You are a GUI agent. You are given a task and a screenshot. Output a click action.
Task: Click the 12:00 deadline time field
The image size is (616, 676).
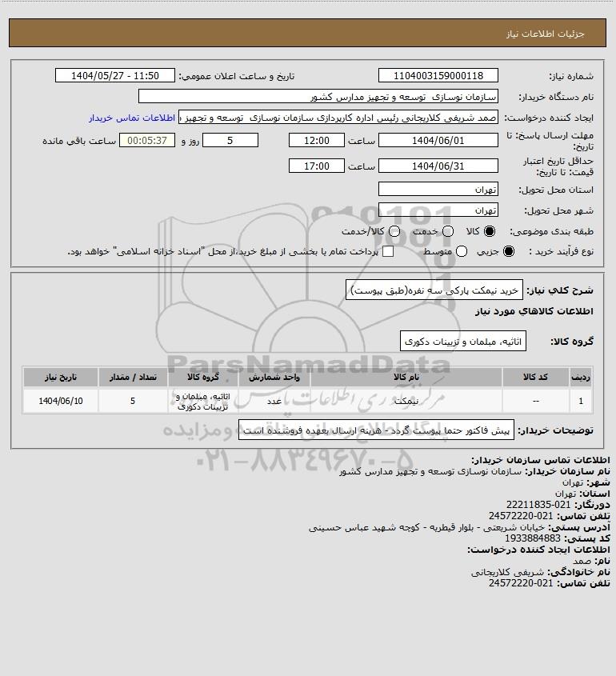click(x=317, y=141)
